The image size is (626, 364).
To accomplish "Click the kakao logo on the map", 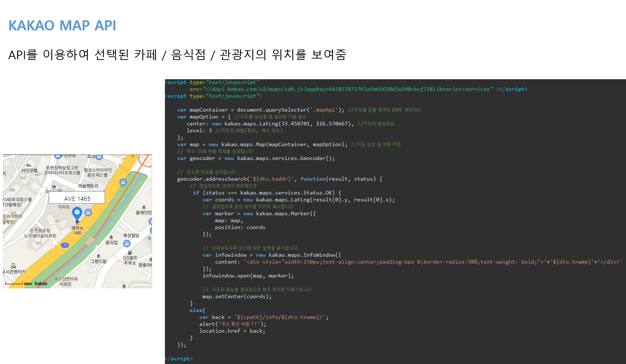I will [41, 284].
